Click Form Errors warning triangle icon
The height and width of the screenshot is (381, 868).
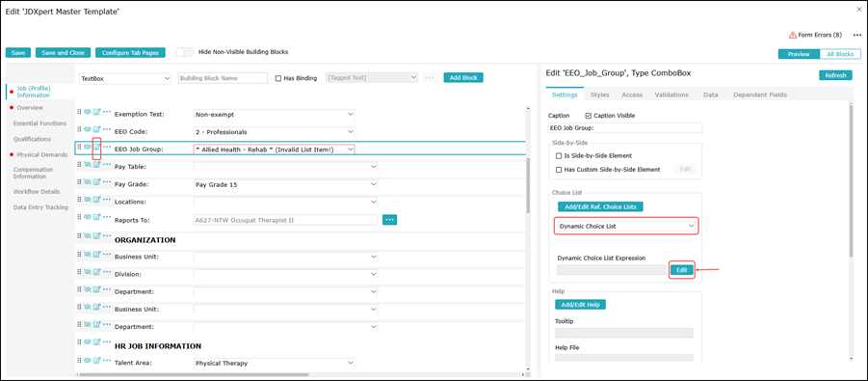(x=792, y=35)
